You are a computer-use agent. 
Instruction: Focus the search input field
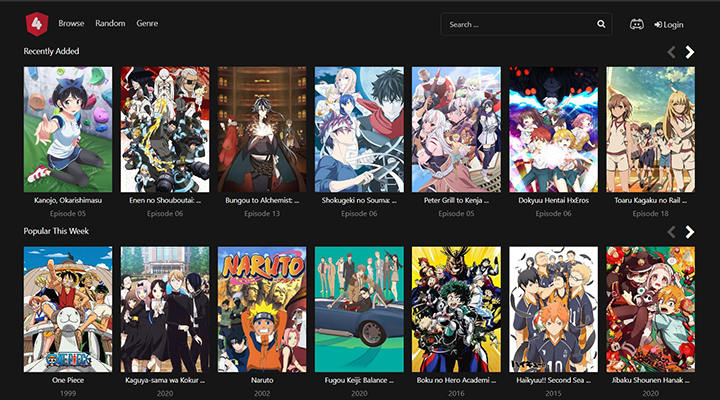(517, 24)
